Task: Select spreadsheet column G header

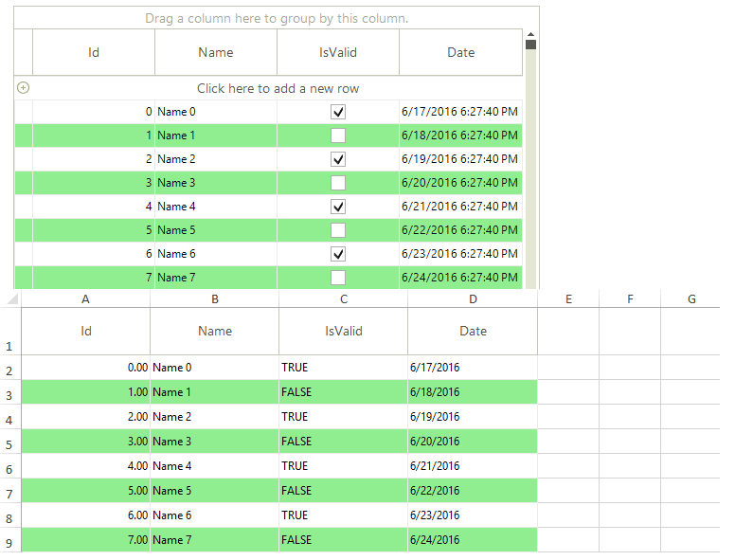Action: coord(691,299)
